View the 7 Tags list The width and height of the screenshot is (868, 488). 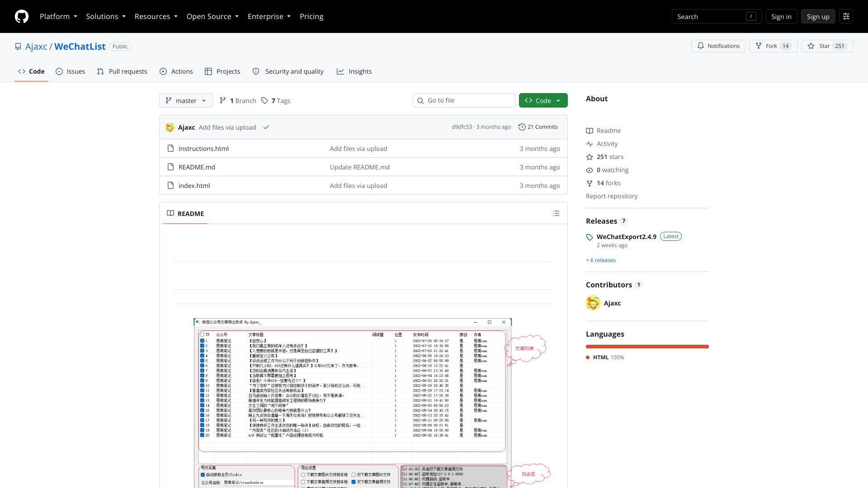(276, 100)
